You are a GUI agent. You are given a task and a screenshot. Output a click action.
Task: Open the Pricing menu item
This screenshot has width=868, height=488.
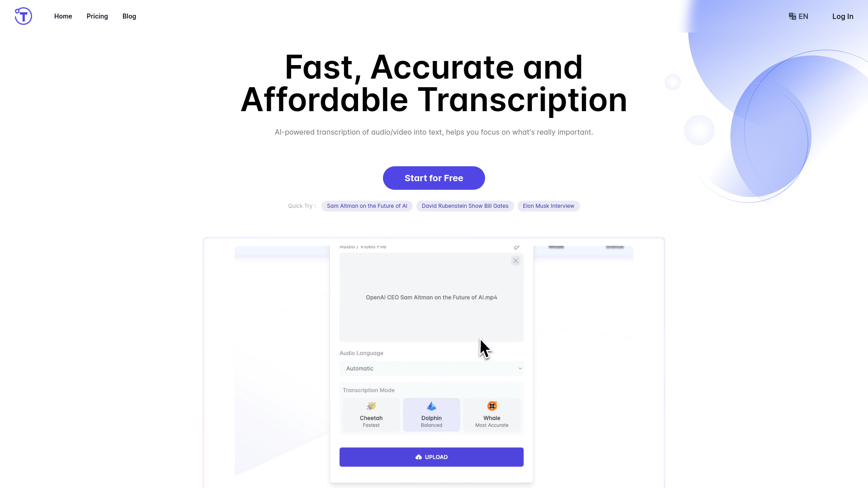tap(97, 16)
